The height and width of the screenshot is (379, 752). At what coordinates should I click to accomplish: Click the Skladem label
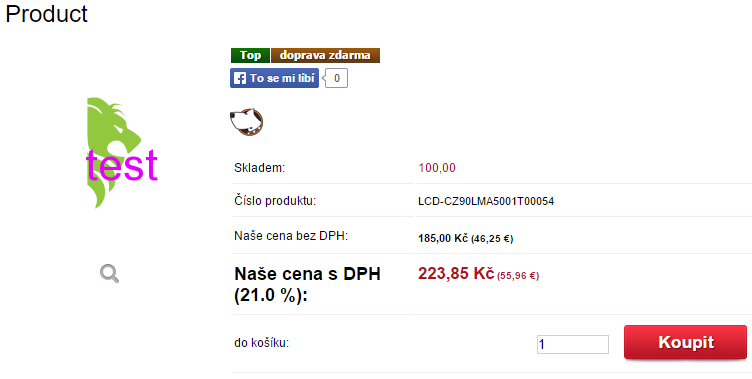pyautogui.click(x=259, y=168)
